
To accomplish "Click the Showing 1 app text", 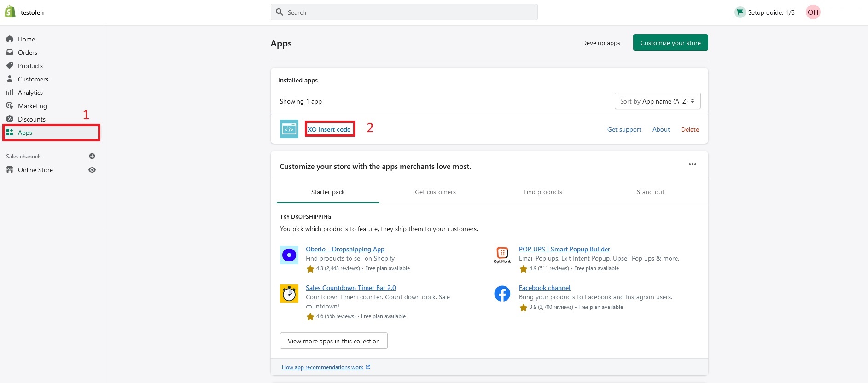I will (x=301, y=101).
